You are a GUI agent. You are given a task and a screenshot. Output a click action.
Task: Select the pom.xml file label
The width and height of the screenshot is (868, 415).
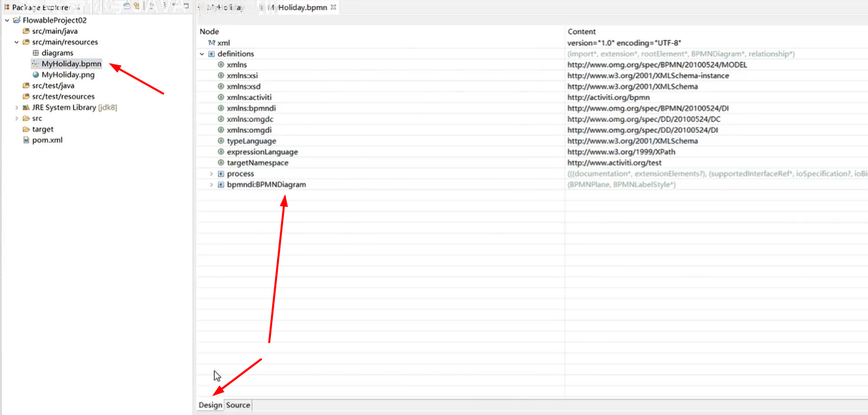tap(47, 140)
